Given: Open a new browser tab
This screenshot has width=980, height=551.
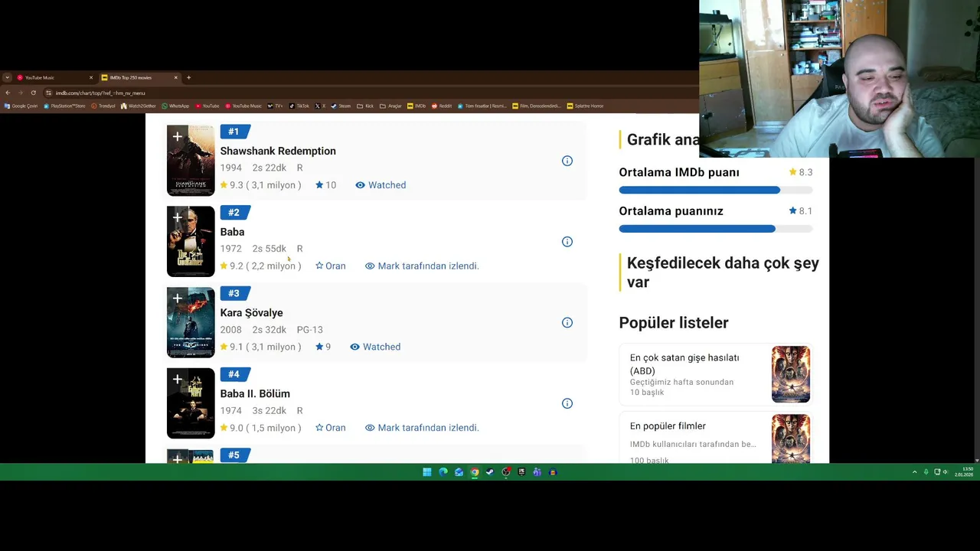Looking at the screenshot, I should [x=188, y=77].
